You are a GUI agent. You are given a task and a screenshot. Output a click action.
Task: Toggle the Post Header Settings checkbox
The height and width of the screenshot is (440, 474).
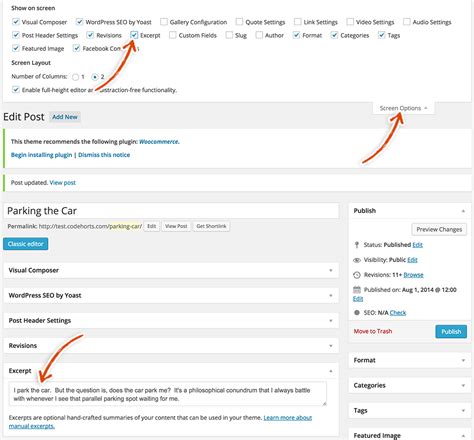coord(16,35)
